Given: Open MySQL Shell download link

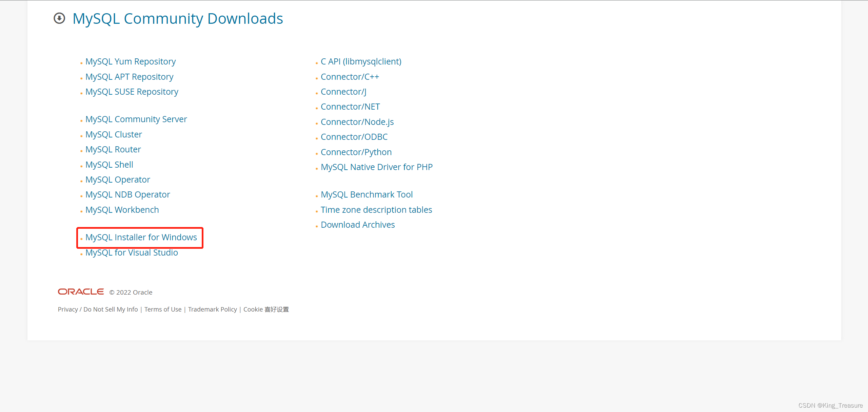Looking at the screenshot, I should tap(109, 165).
